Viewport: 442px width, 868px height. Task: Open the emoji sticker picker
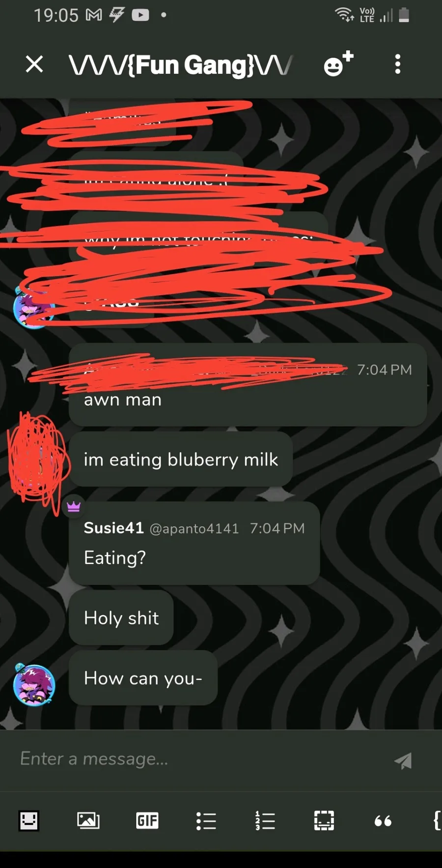pos(28,820)
